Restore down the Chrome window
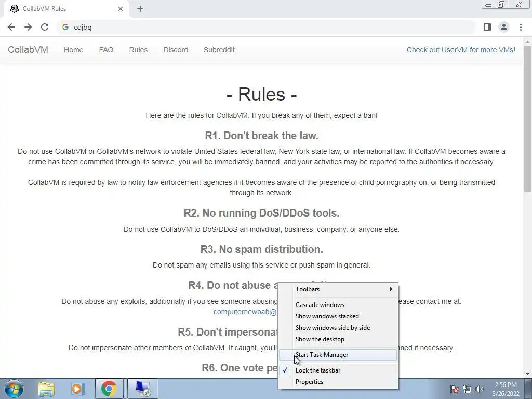Image resolution: width=532 pixels, height=399 pixels. click(501, 5)
